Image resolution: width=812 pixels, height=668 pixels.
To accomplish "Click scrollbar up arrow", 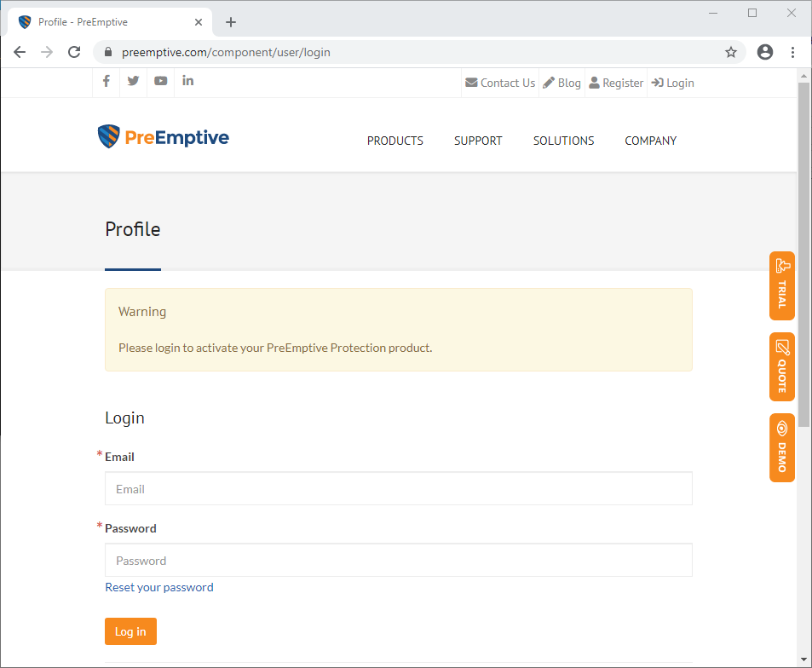I will 803,76.
